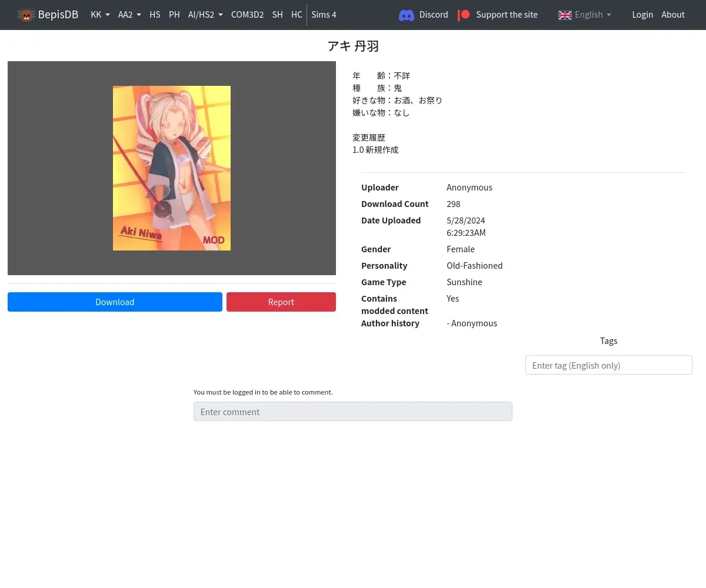706x588 pixels.
Task: Click the Download Count value 298
Action: pyautogui.click(x=454, y=204)
